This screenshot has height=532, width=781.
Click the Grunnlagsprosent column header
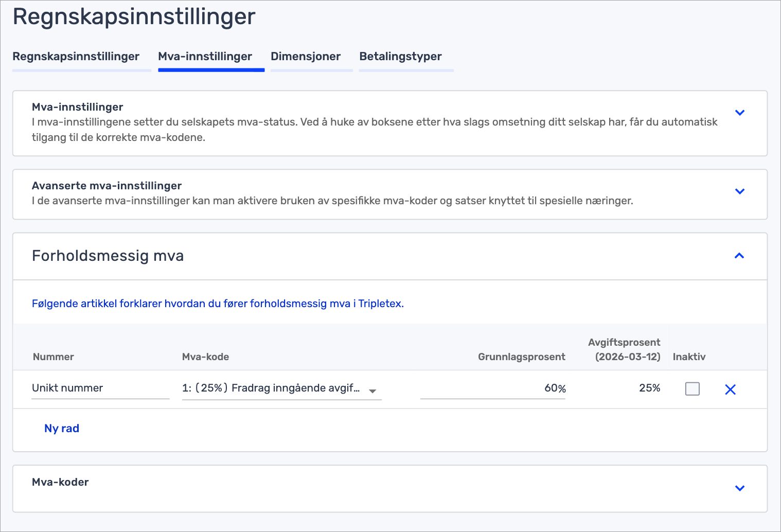(x=521, y=357)
